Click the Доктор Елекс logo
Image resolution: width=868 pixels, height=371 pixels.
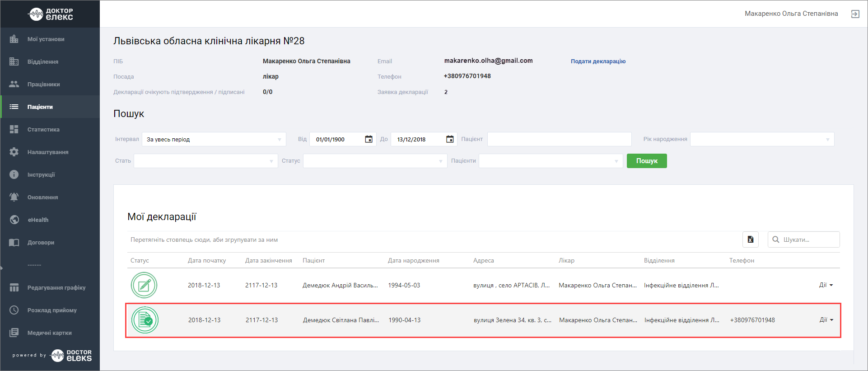[x=51, y=14]
